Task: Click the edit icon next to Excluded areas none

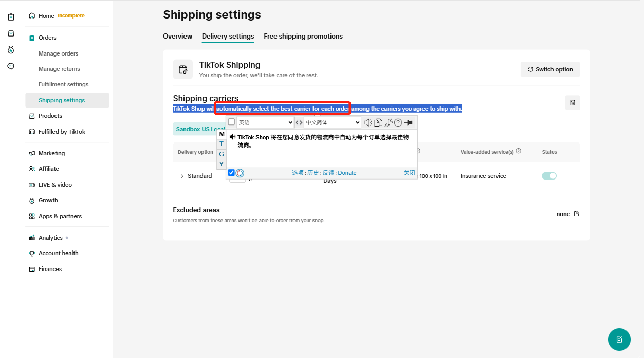Action: pyautogui.click(x=576, y=214)
